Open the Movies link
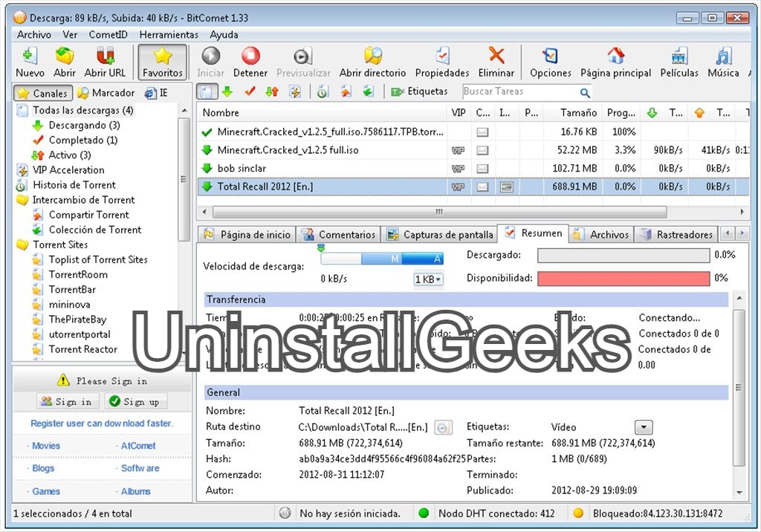 [x=46, y=446]
